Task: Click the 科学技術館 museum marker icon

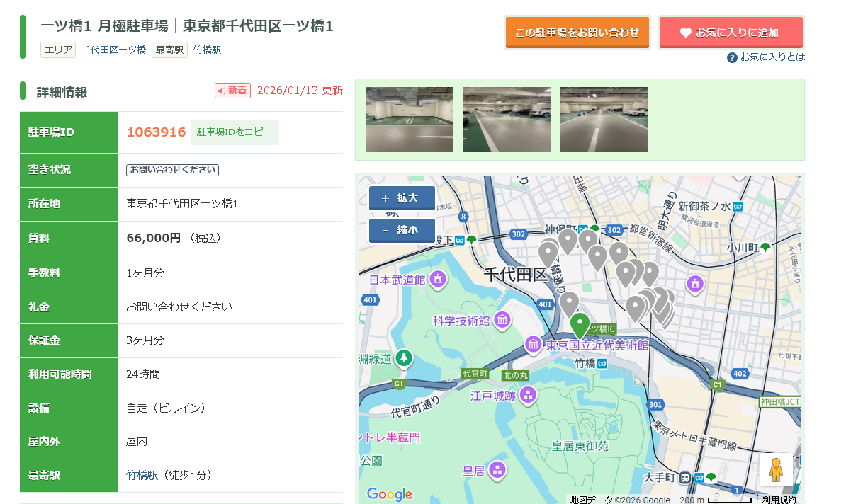Action: [x=502, y=320]
